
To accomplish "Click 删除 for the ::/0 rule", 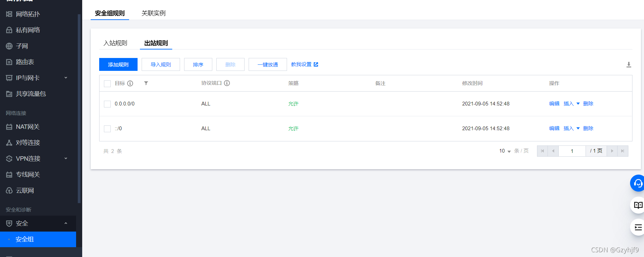I will point(588,128).
